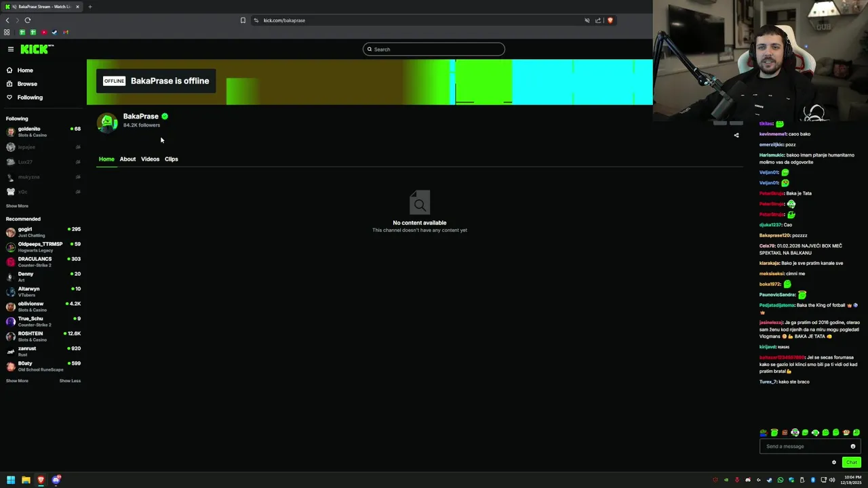Screen dimensions: 868x488
Task: Open Oldpeeps_TTRMSP recommended channel
Action: point(43,247)
